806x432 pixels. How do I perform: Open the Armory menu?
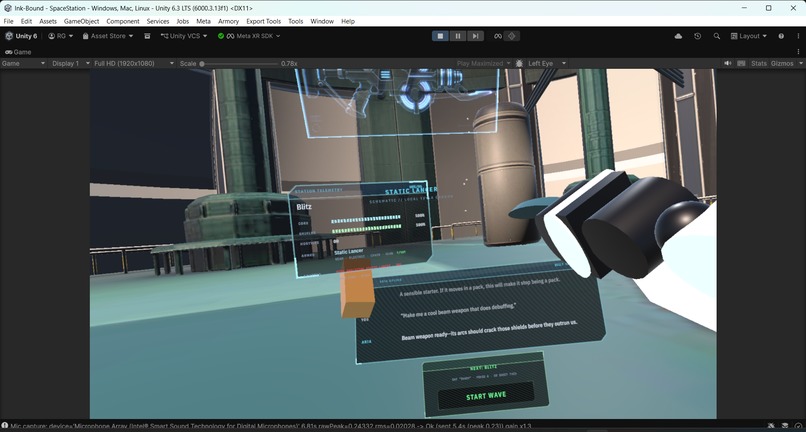tap(228, 21)
